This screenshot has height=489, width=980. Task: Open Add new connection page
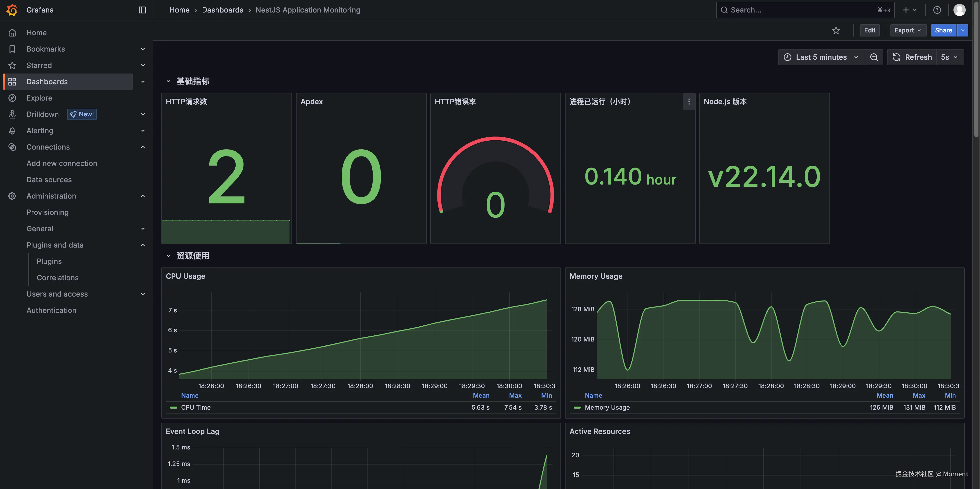(x=62, y=163)
